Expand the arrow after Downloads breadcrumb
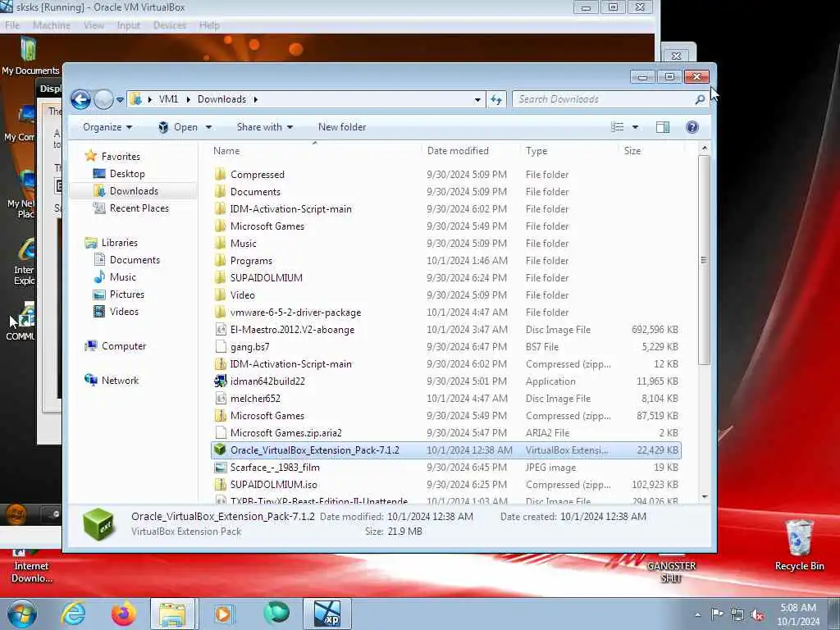This screenshot has width=840, height=630. click(256, 99)
